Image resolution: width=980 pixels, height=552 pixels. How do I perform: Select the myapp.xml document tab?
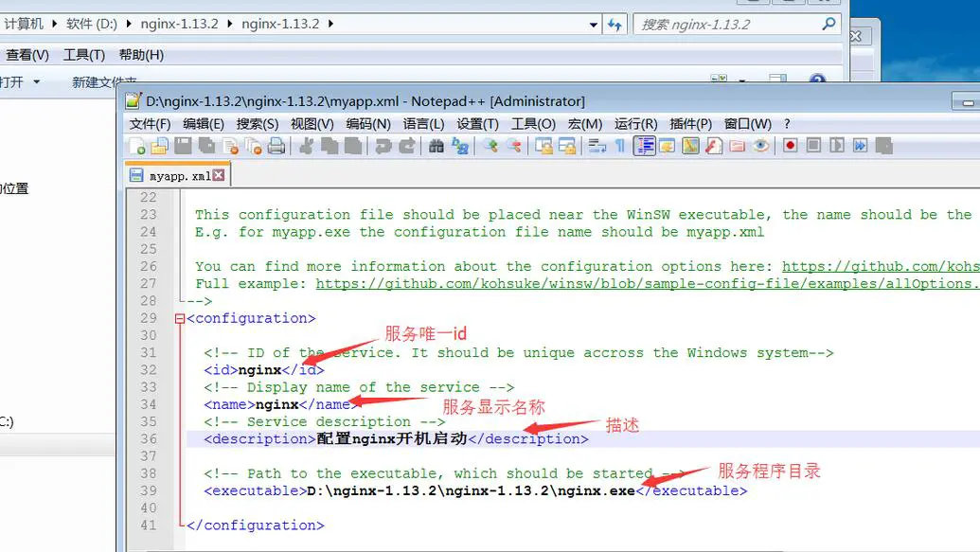click(x=177, y=176)
